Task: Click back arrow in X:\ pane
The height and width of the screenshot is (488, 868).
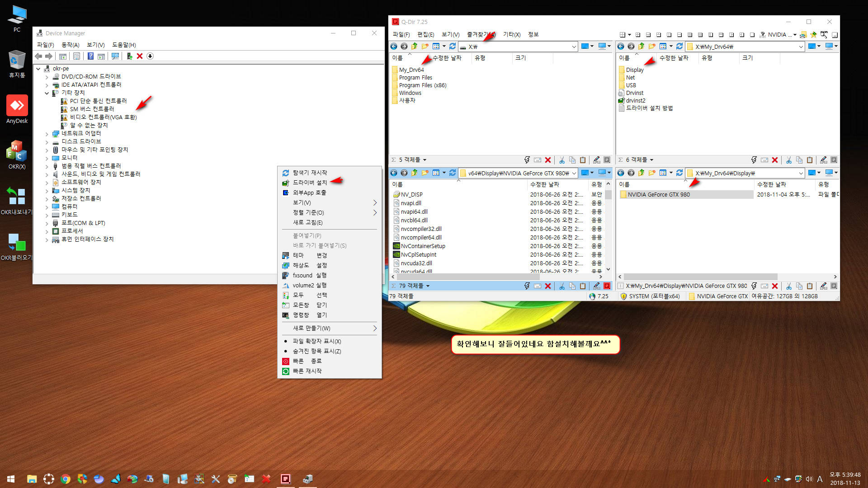Action: (x=394, y=46)
